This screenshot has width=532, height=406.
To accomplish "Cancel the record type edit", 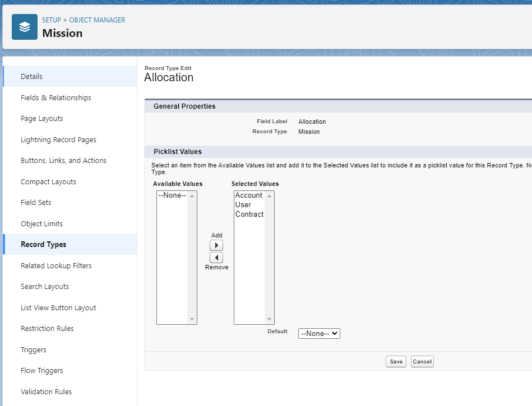I will pos(422,362).
